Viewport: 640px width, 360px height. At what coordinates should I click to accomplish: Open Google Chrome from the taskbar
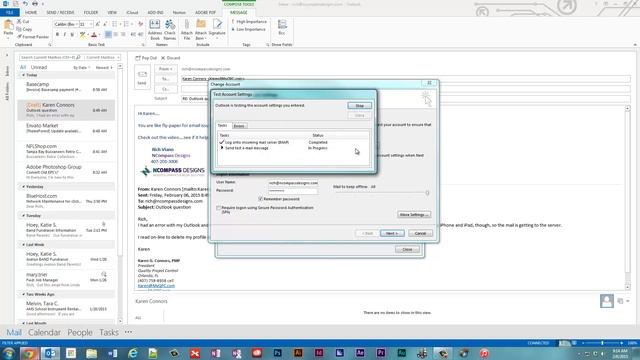pyautogui.click(x=29, y=353)
